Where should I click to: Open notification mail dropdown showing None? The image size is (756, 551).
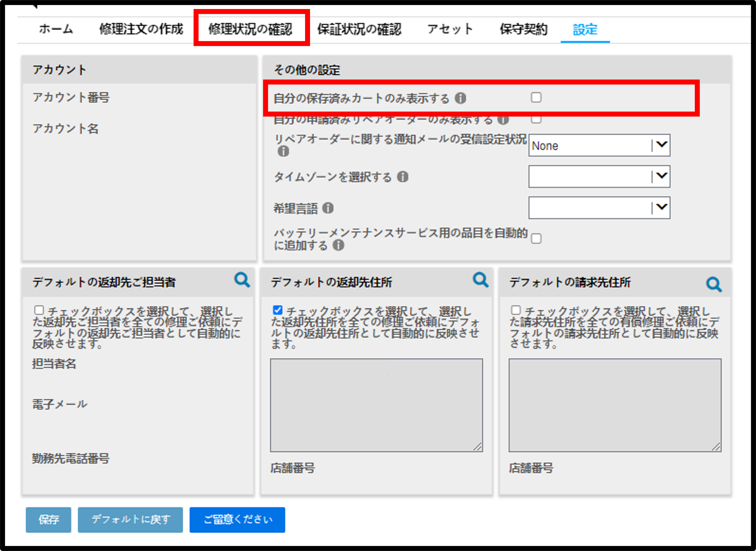point(599,146)
